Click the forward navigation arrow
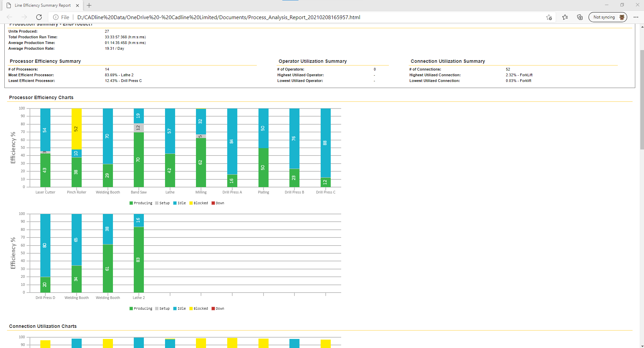644x348 pixels. (24, 17)
